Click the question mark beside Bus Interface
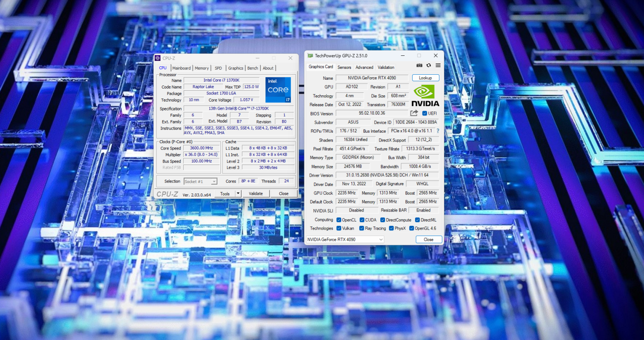Image resolution: width=644 pixels, height=340 pixels. (x=438, y=131)
